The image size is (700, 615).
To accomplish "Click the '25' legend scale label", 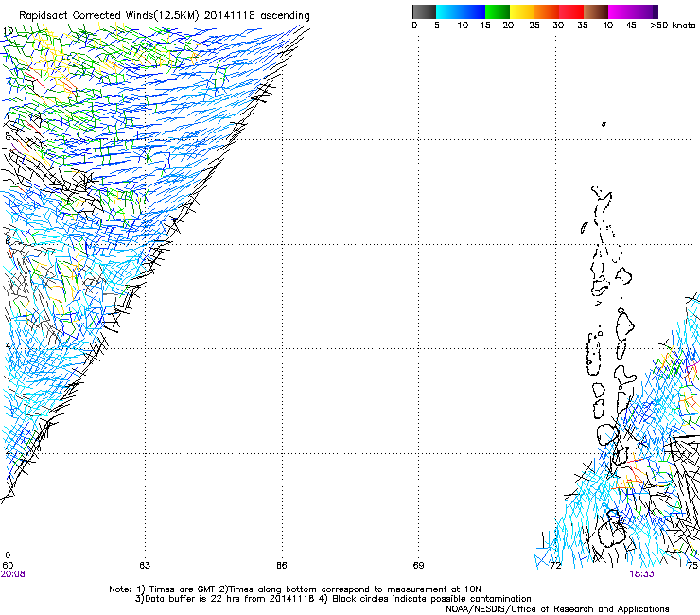I will coord(534,26).
